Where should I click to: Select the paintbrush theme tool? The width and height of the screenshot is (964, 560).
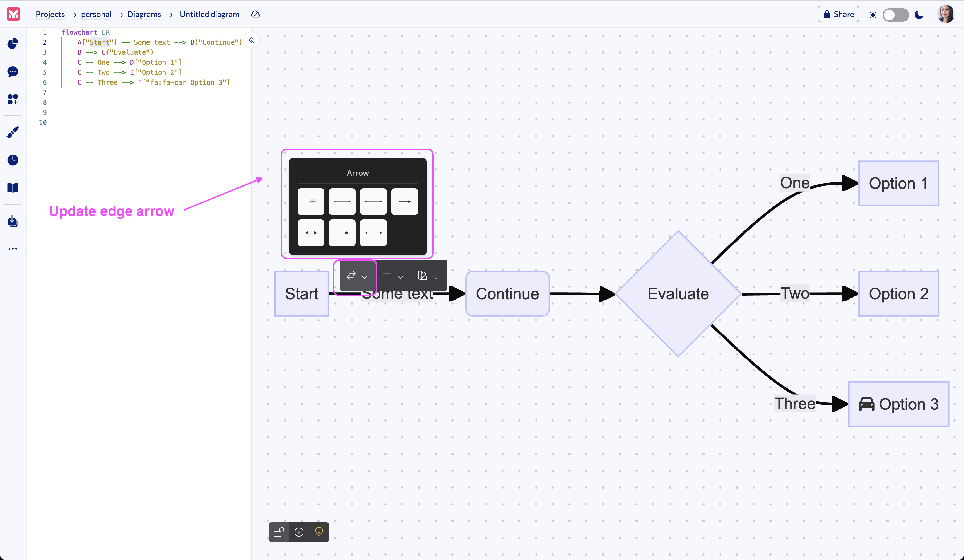click(x=13, y=132)
